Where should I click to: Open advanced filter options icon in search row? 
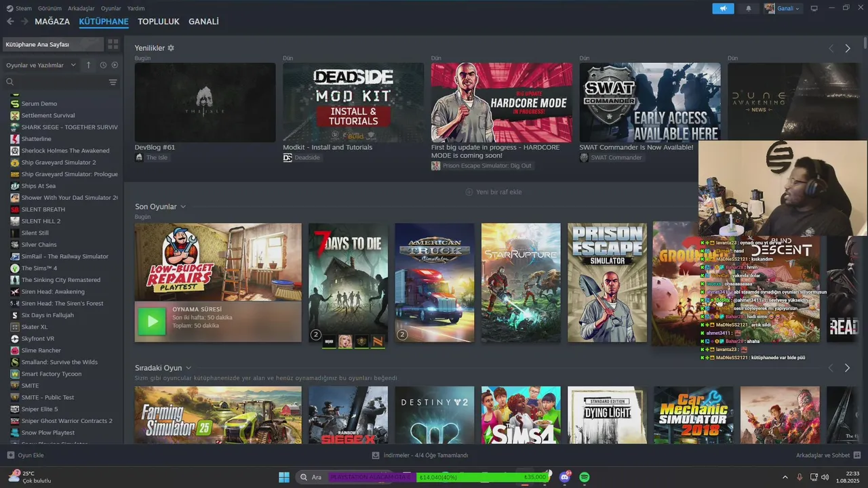pos(113,82)
